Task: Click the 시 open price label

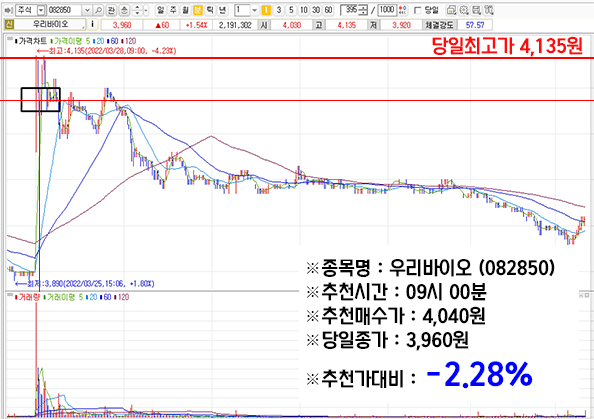Action: pyautogui.click(x=264, y=25)
